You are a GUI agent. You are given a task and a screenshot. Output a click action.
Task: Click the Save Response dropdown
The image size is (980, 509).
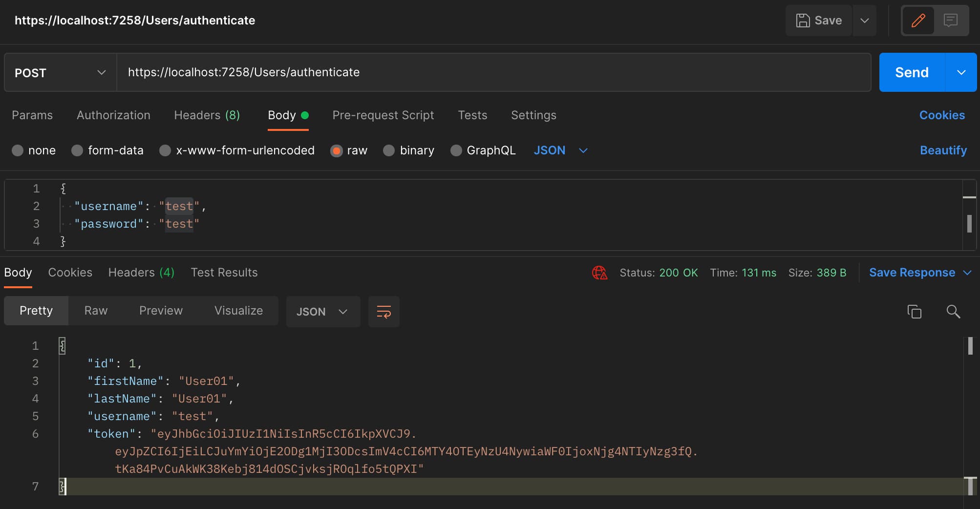point(920,273)
